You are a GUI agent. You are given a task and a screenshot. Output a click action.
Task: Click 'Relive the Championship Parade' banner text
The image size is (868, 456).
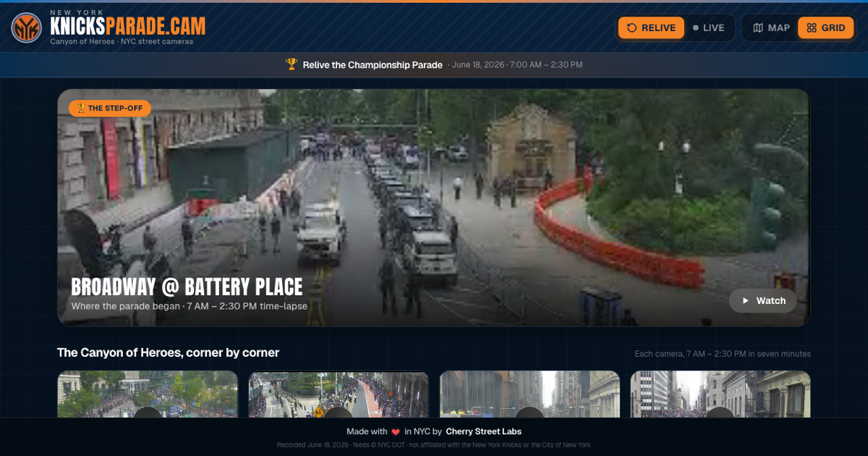coord(373,65)
